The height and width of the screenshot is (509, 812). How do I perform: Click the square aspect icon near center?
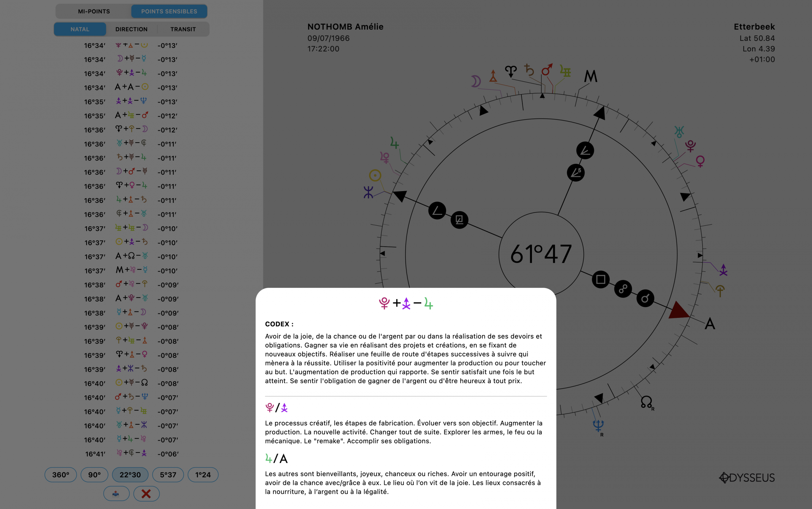[x=600, y=280]
